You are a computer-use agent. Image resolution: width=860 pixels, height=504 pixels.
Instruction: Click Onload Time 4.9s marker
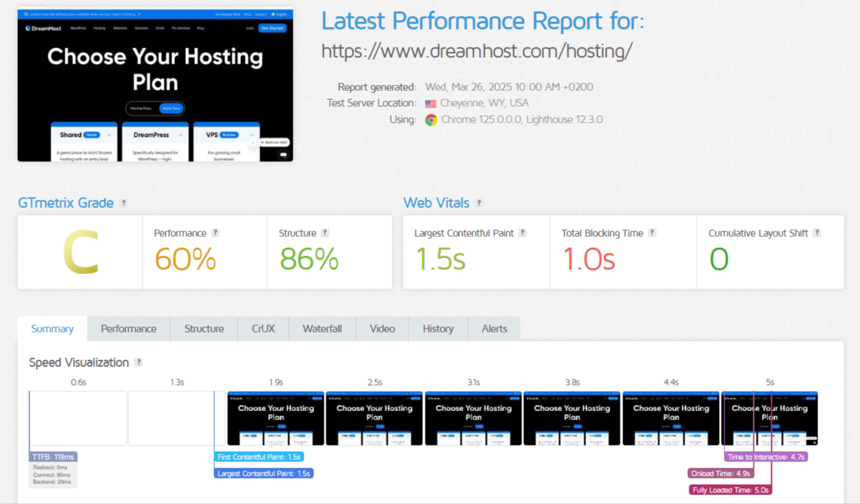(x=721, y=473)
